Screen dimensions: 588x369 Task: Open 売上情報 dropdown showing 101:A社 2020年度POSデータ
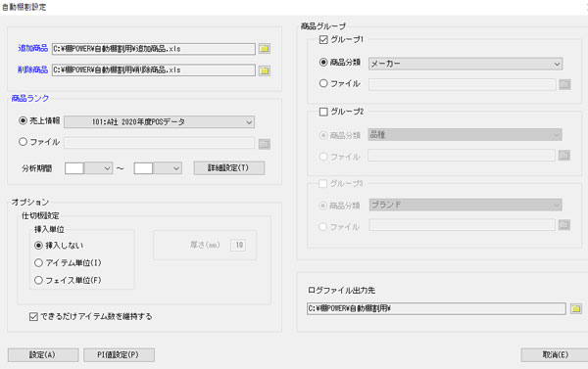(159, 122)
